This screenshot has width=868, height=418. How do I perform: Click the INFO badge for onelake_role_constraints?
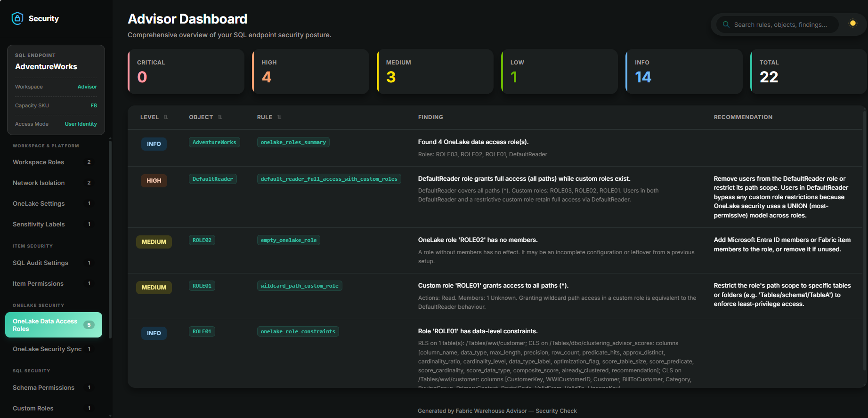(154, 333)
